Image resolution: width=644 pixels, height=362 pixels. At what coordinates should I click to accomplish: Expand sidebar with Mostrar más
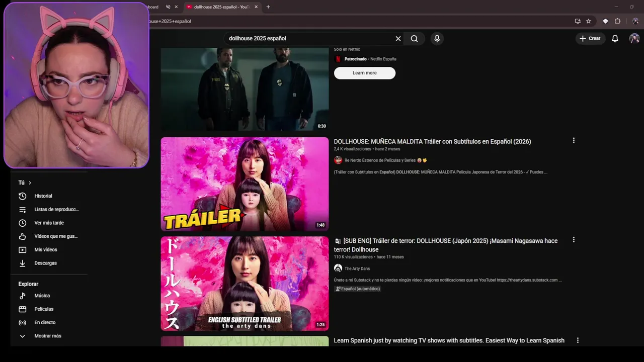tap(49, 336)
